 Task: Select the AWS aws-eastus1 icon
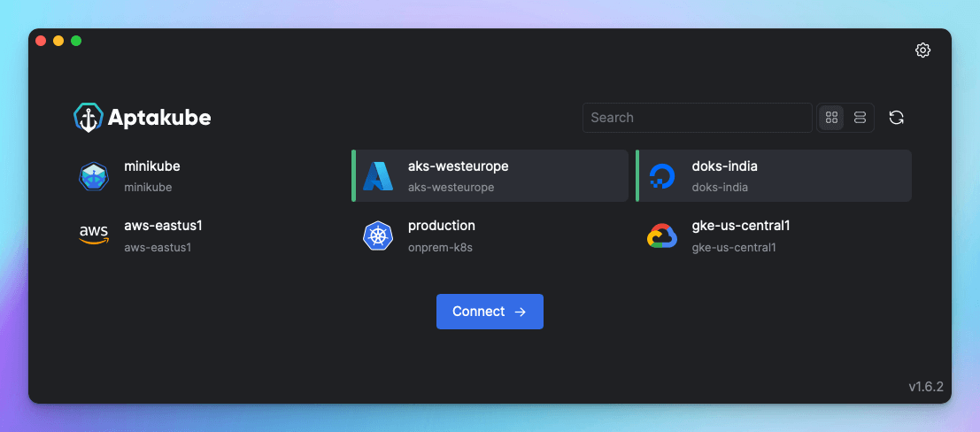click(x=94, y=235)
